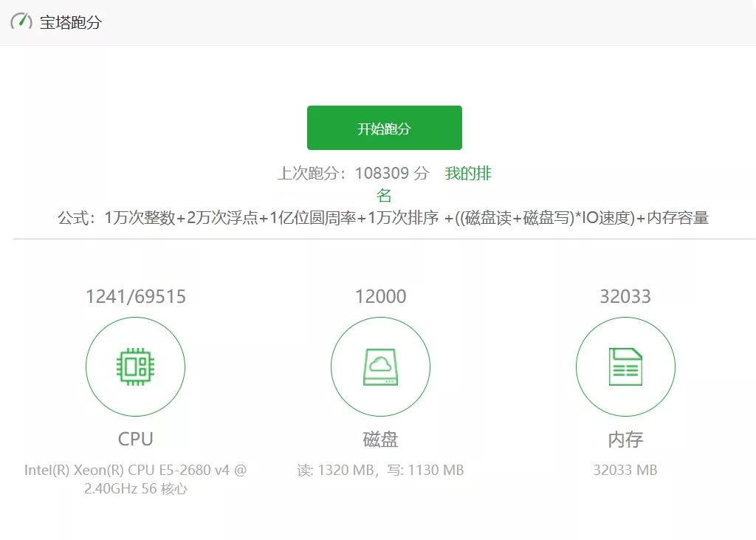Image resolution: width=756 pixels, height=540 pixels.
Task: Click the 公式 scoring formula line
Action: click(383, 218)
